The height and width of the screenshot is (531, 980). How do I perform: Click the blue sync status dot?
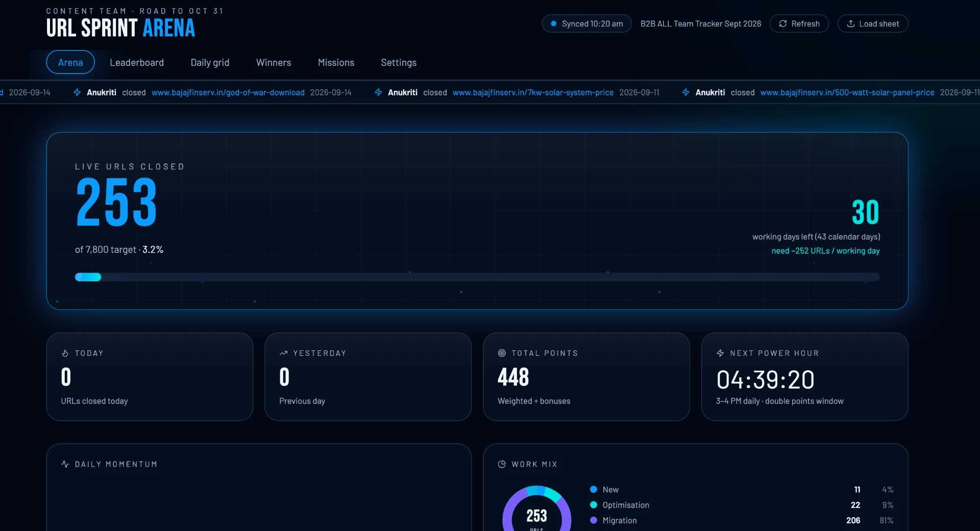pos(553,23)
